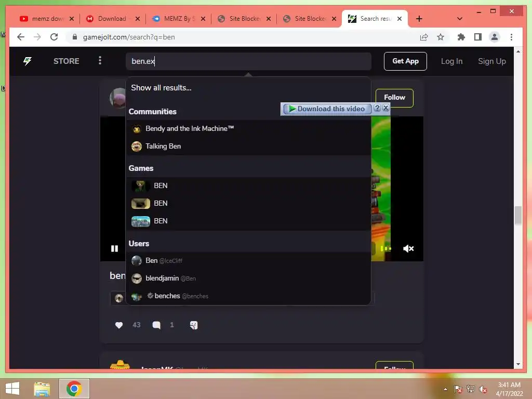Click the tray volume muted icon

point(483,389)
